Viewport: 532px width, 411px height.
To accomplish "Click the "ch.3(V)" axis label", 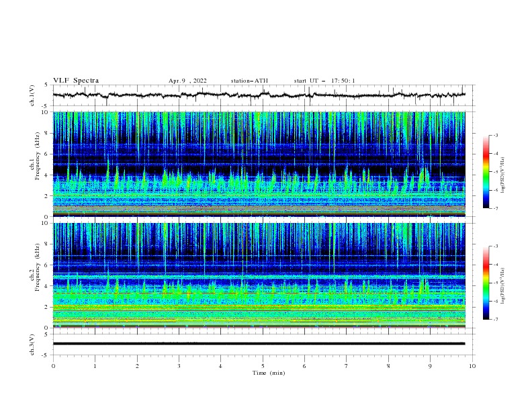I will click(x=32, y=345).
